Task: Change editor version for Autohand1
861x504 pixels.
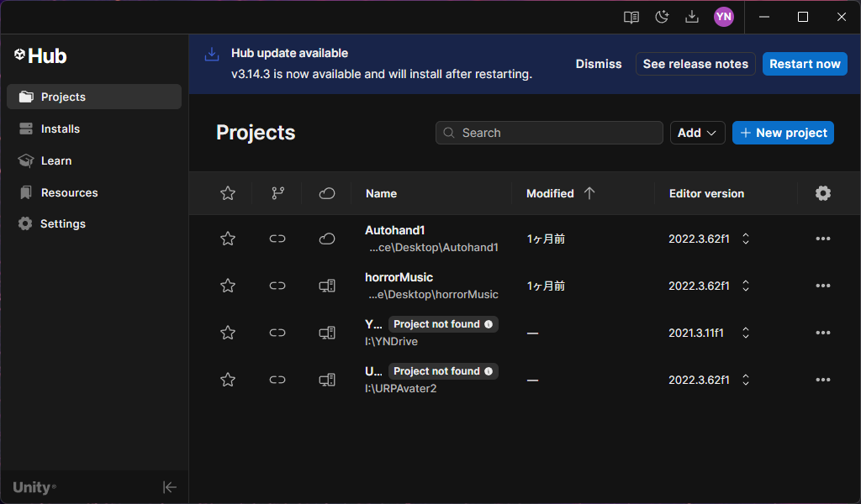Action: (x=745, y=239)
